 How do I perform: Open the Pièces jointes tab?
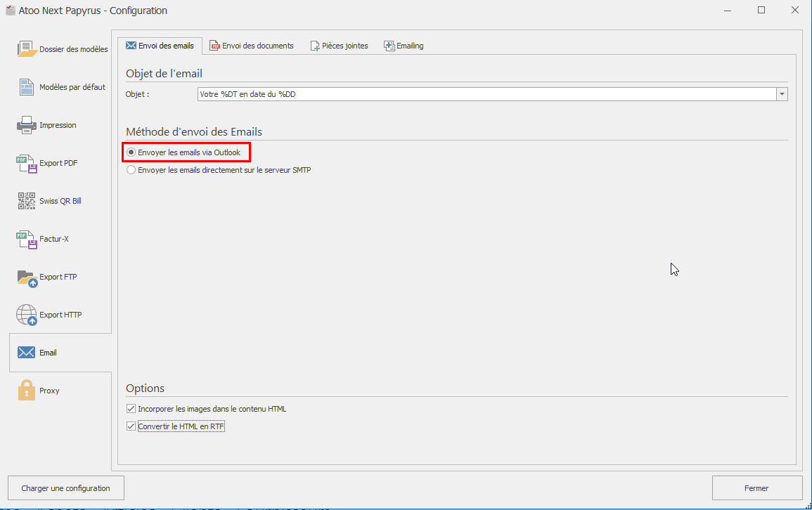[339, 46]
